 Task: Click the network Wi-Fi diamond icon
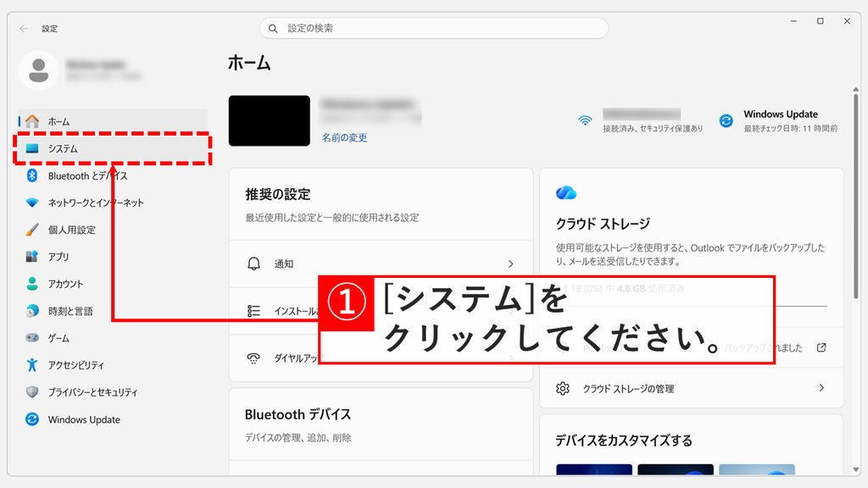point(32,202)
